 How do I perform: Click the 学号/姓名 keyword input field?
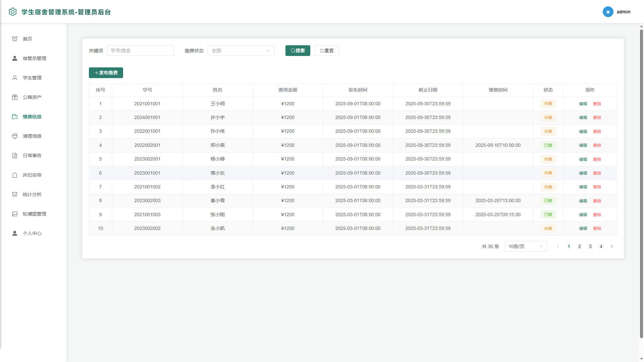point(141,51)
